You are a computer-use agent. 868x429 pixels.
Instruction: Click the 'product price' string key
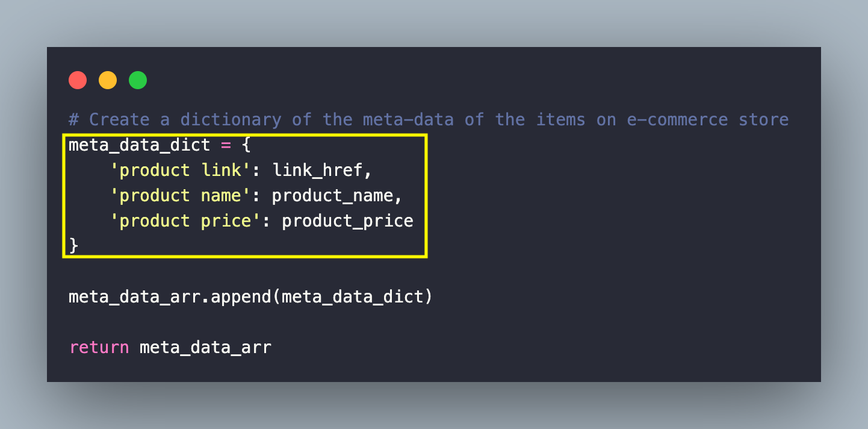point(185,221)
